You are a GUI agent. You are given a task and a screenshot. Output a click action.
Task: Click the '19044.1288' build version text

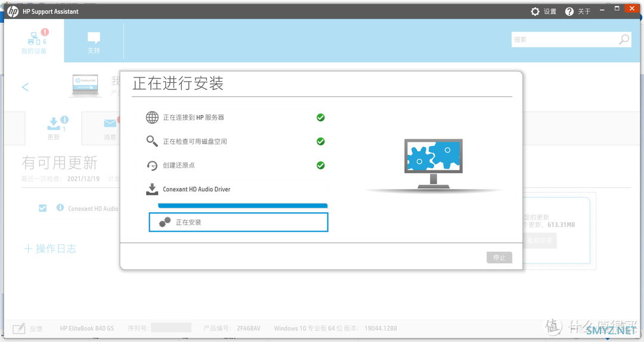coord(380,328)
